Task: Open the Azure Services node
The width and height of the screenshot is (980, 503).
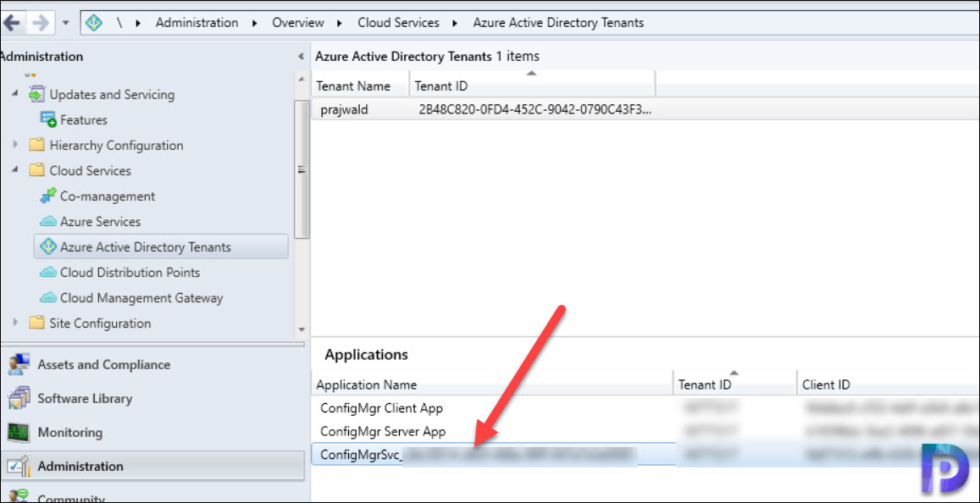Action: [100, 222]
